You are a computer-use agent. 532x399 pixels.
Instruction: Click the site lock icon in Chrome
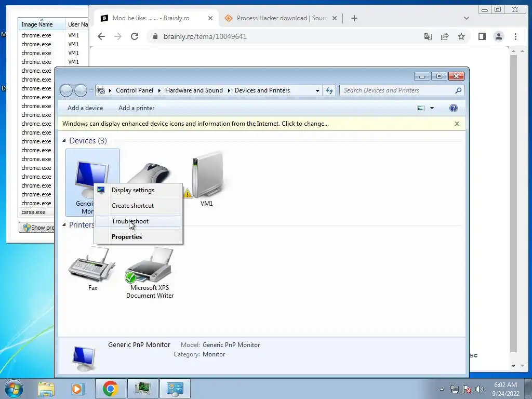(155, 36)
